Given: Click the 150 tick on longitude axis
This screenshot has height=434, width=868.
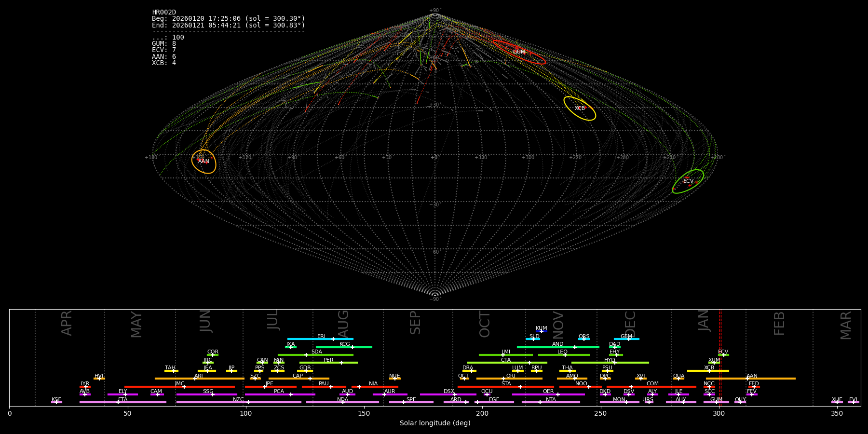Looking at the screenshot, I should pos(364,413).
